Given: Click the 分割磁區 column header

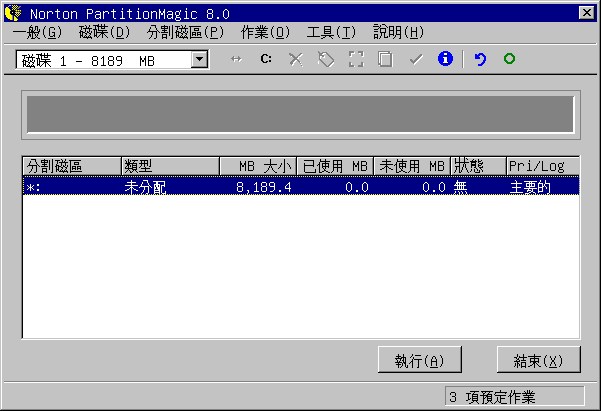Looking at the screenshot, I should [x=72, y=166].
